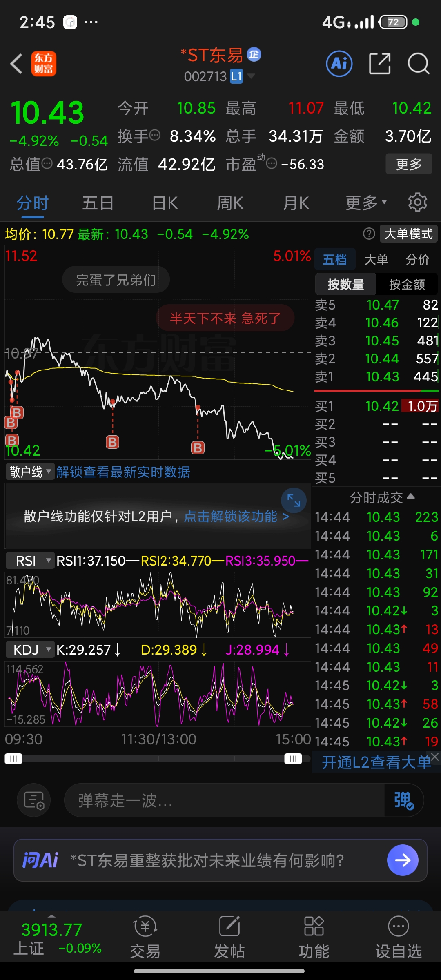Tap the battery indicator showing 72
The image size is (441, 980).
(x=393, y=22)
